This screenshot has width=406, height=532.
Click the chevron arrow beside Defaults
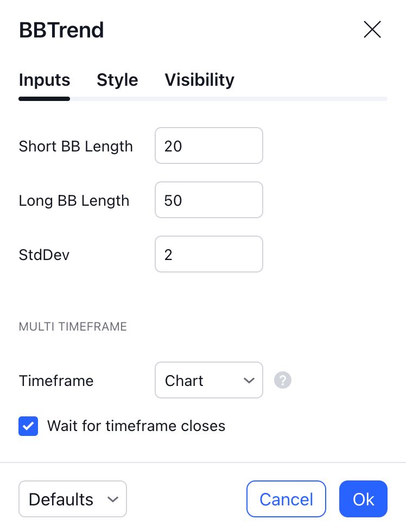pyautogui.click(x=113, y=499)
